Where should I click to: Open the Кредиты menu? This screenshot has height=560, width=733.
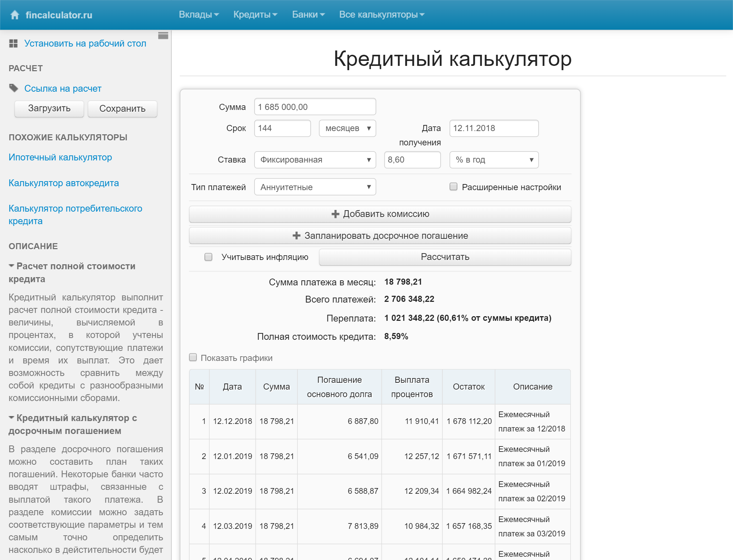click(x=255, y=15)
